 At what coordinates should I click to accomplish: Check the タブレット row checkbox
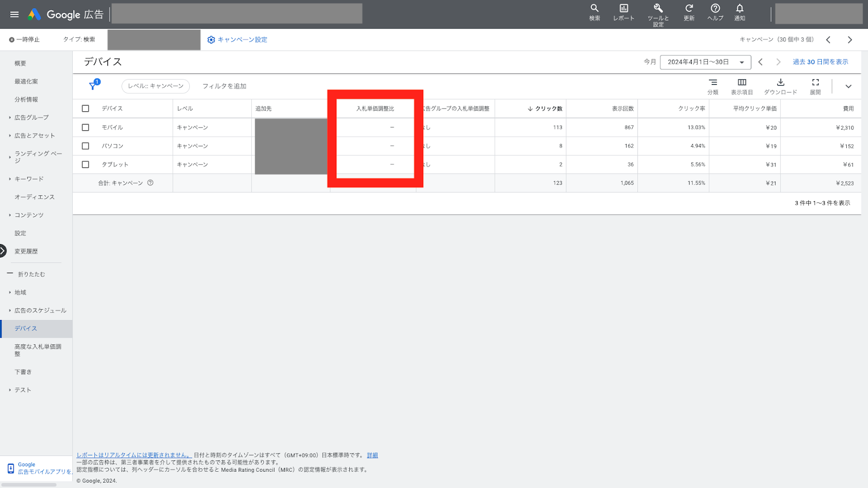[x=85, y=164]
